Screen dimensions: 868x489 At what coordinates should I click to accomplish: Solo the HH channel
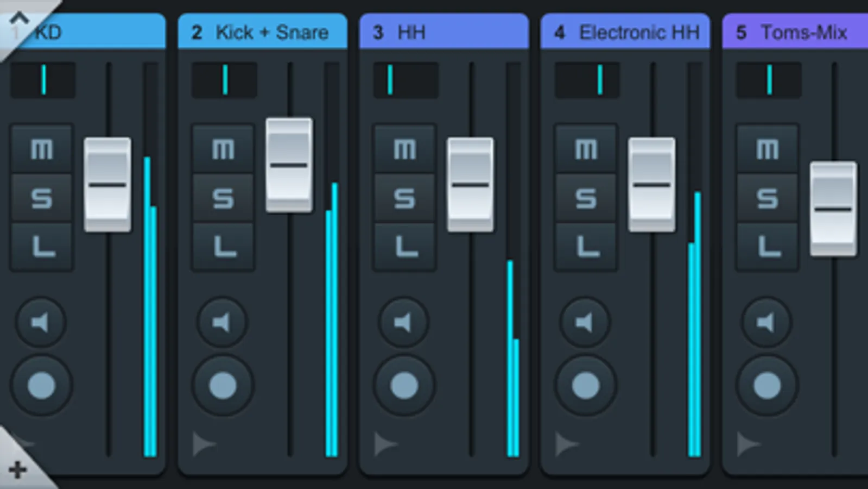point(404,198)
